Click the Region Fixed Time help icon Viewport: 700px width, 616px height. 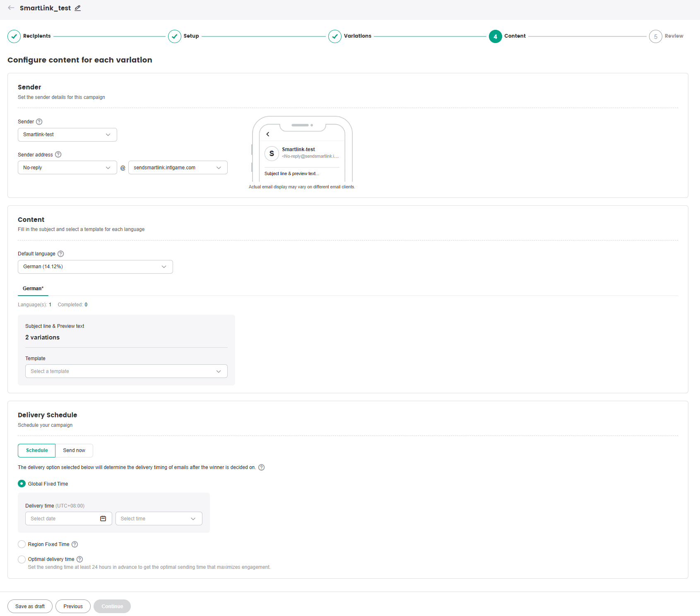75,544
